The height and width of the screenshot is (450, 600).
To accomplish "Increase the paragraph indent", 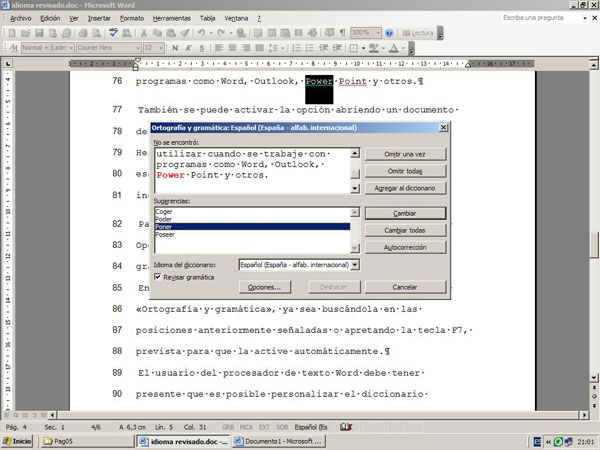I will tap(337, 48).
